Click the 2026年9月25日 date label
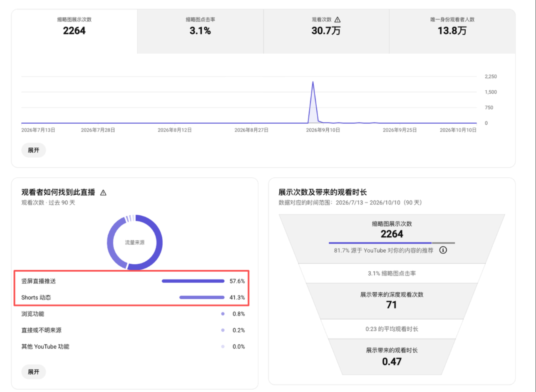This screenshot has width=536, height=392. point(400,130)
